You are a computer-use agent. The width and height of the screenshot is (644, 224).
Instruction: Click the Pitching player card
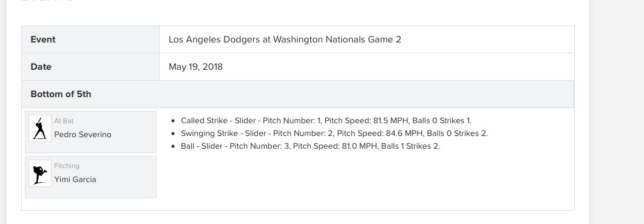(91, 177)
